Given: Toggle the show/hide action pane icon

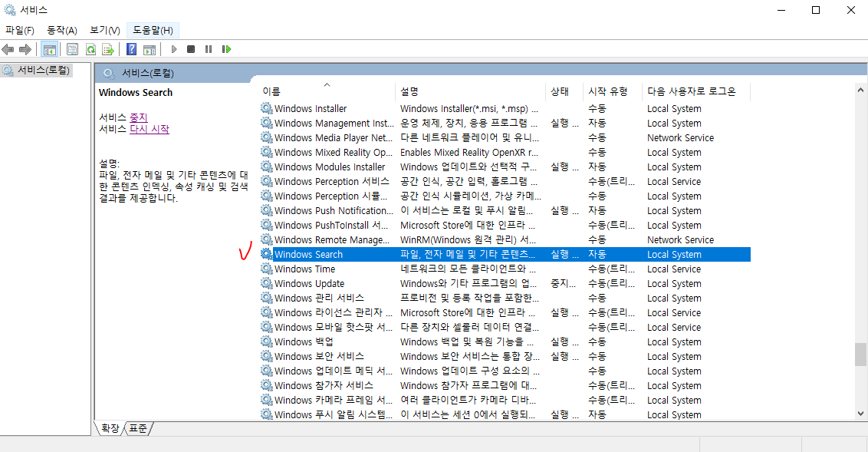Looking at the screenshot, I should coord(150,49).
